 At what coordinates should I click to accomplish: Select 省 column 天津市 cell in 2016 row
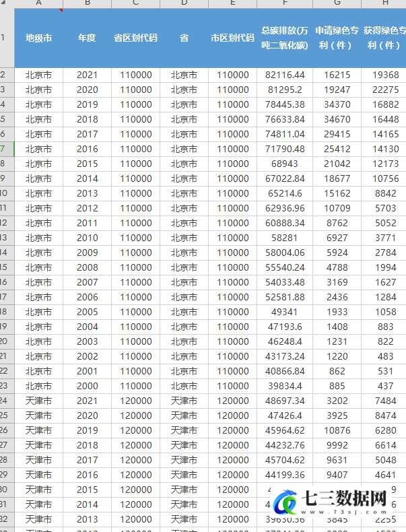pos(184,475)
